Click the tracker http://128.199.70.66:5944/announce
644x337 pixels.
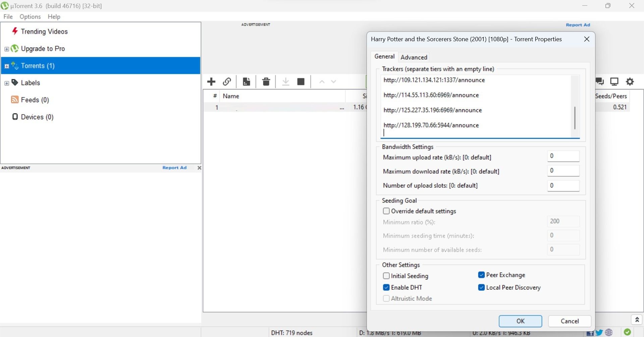[x=431, y=125]
